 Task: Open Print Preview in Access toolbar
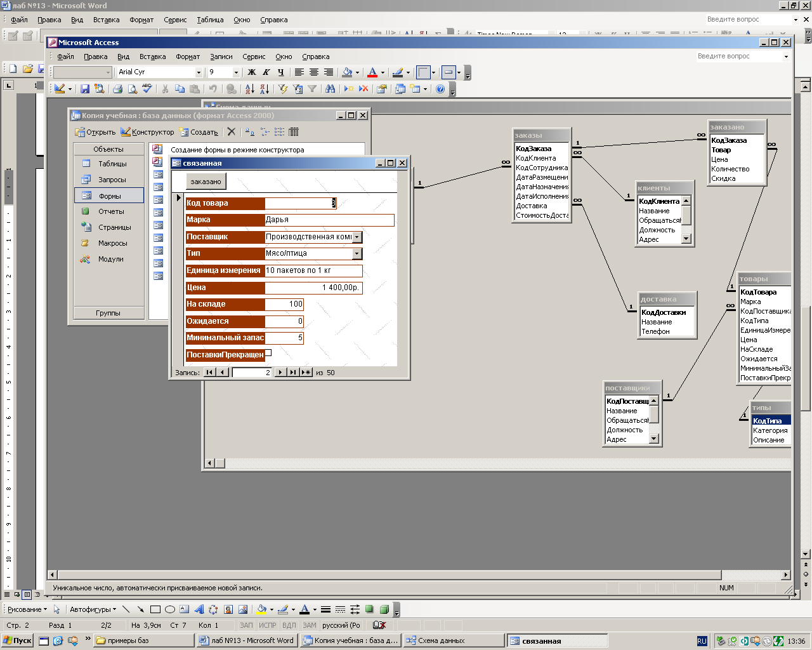[x=132, y=89]
